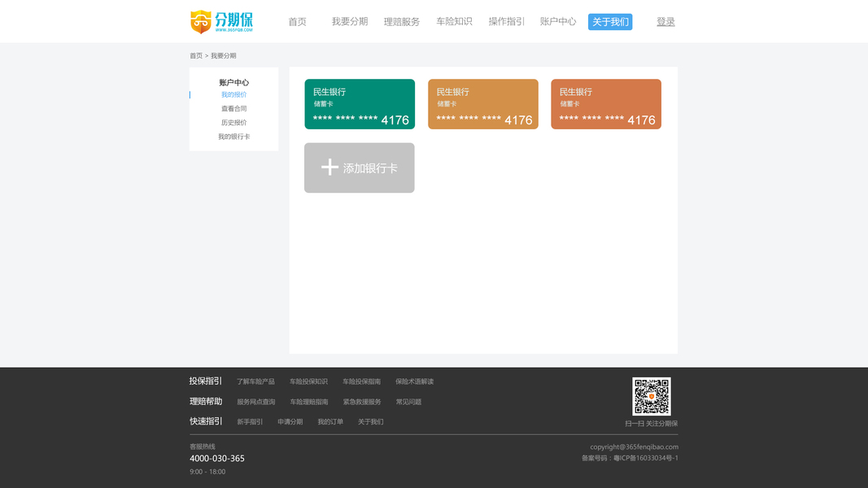
Task: Click 我要分期 in the breadcrumb
Action: 223,56
